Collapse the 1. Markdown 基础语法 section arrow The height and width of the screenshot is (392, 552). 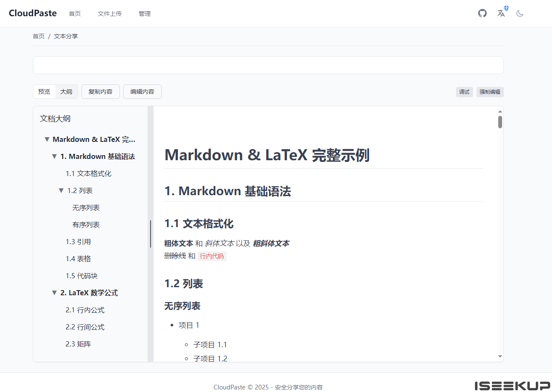click(54, 157)
